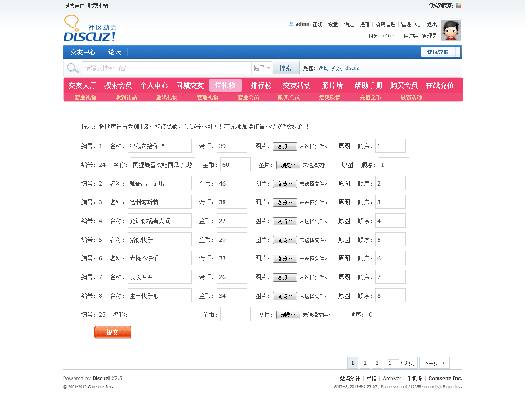Screen dimensions: 532x411
Task: Open the 举报 footer link
Action: [371, 379]
